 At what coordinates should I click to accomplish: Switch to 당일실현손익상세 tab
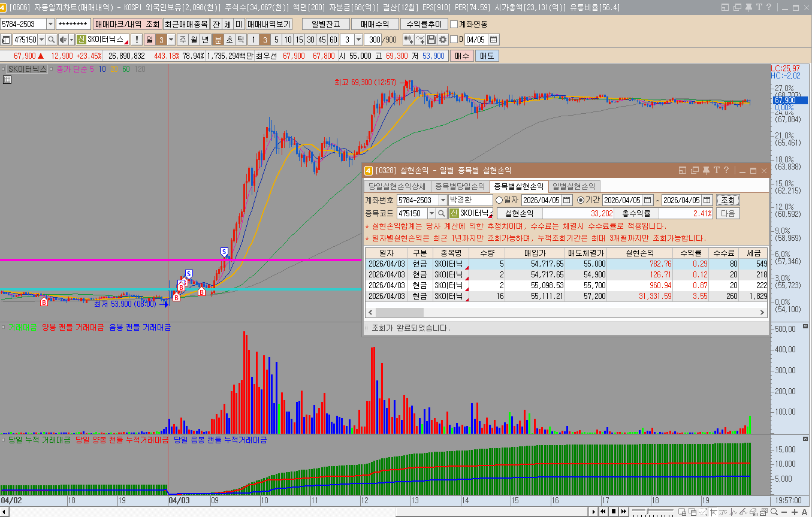coord(397,186)
